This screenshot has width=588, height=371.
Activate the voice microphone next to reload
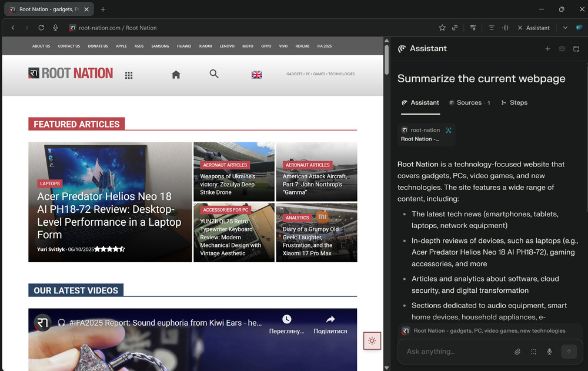pos(55,28)
